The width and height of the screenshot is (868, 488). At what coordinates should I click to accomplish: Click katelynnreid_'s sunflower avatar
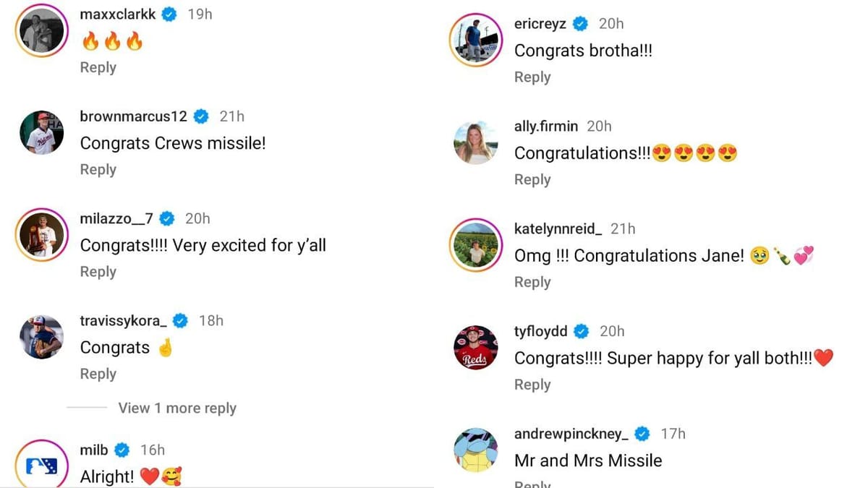click(476, 246)
